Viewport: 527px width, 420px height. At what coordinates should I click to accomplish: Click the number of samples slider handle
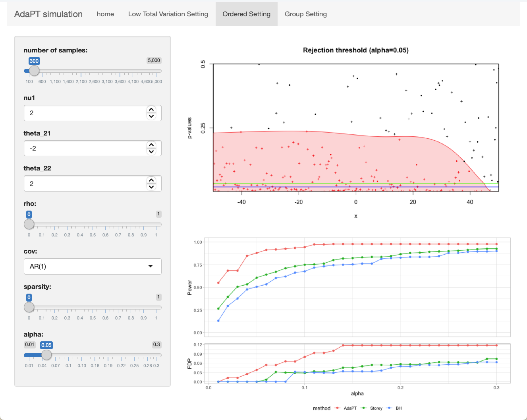click(34, 71)
